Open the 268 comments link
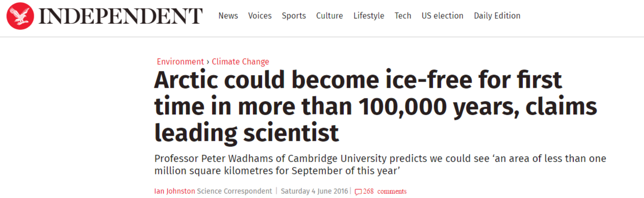The height and width of the screenshot is (198, 644). click(385, 191)
